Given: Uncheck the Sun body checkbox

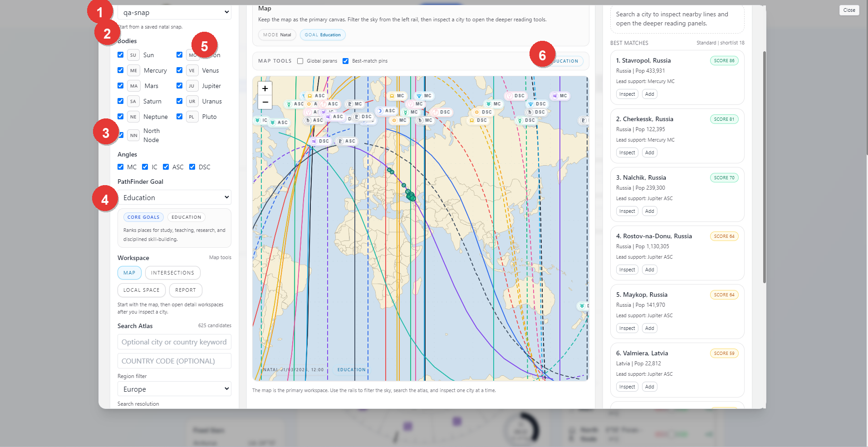Looking at the screenshot, I should point(120,54).
